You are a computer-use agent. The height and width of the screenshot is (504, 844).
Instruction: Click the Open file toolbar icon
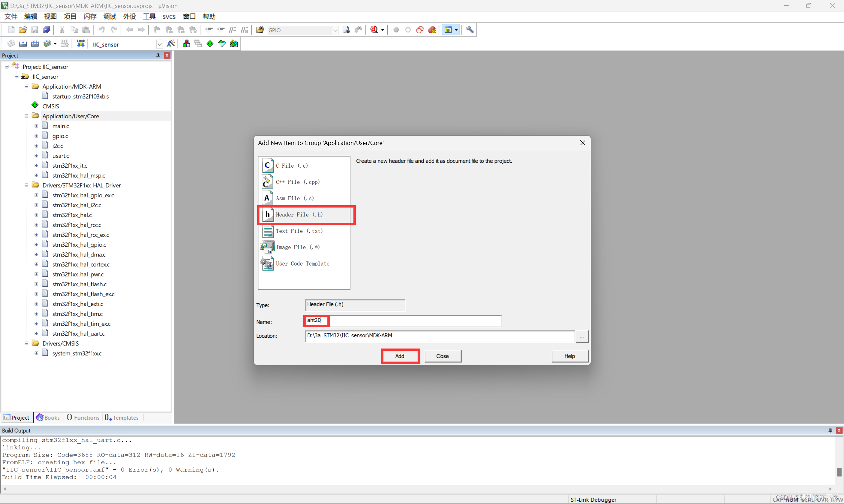click(x=23, y=30)
